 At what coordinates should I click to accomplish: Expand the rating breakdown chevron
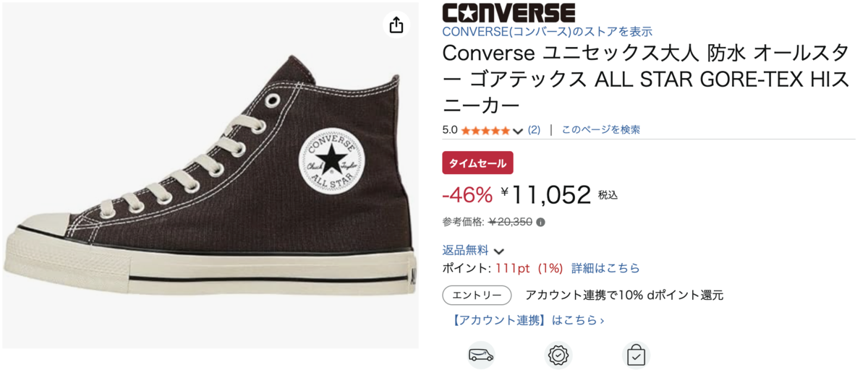click(x=517, y=131)
